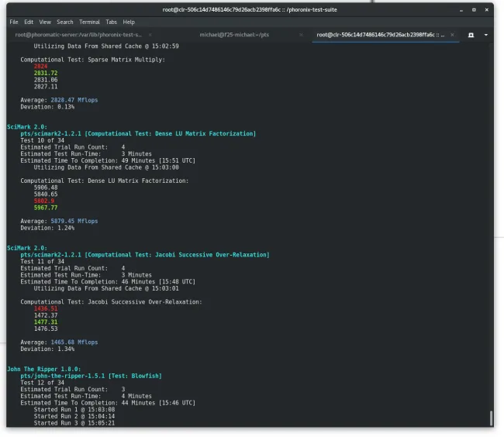Click 'Started Run 1 @ 15:03:08'
The image size is (504, 437).
pyautogui.click(x=74, y=409)
